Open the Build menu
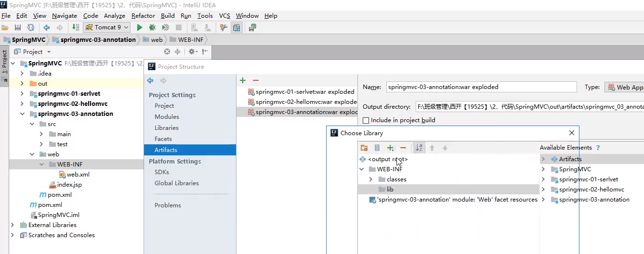 [x=168, y=15]
